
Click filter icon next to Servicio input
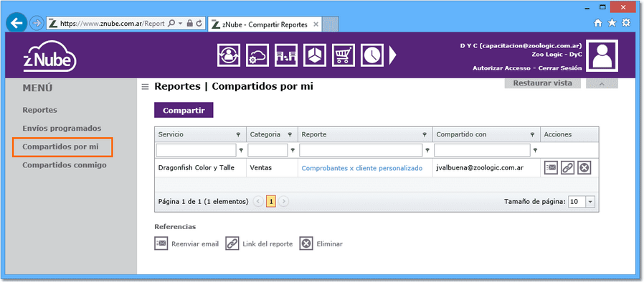pos(241,150)
